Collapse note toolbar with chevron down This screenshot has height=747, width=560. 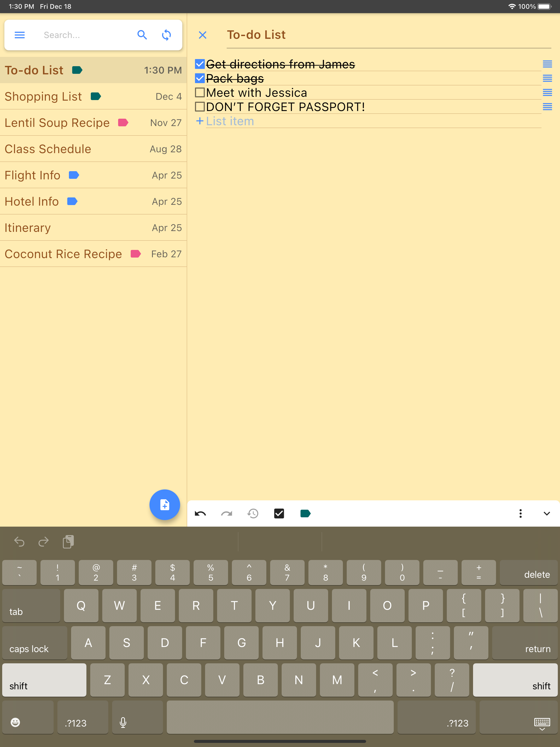point(547,514)
